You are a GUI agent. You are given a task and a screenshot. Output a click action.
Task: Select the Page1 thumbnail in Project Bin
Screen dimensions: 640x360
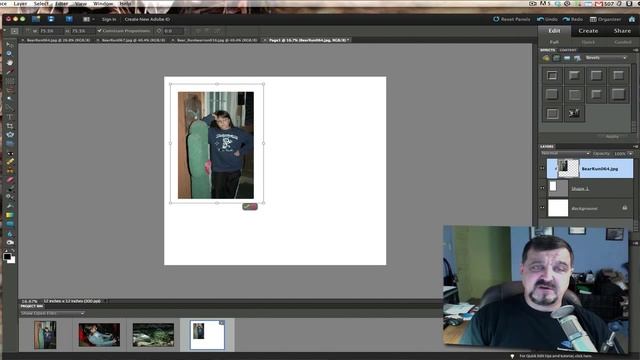tap(207, 335)
